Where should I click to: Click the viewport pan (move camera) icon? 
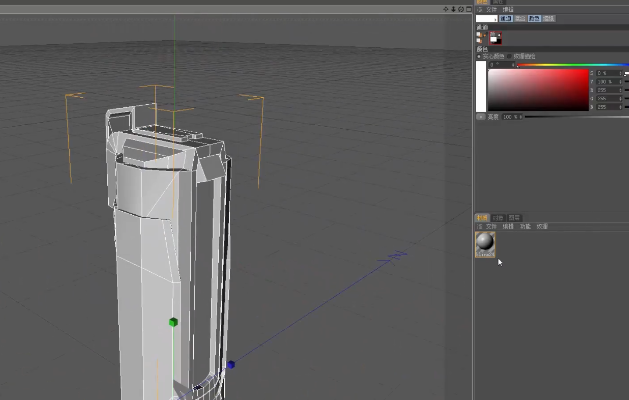coord(446,8)
